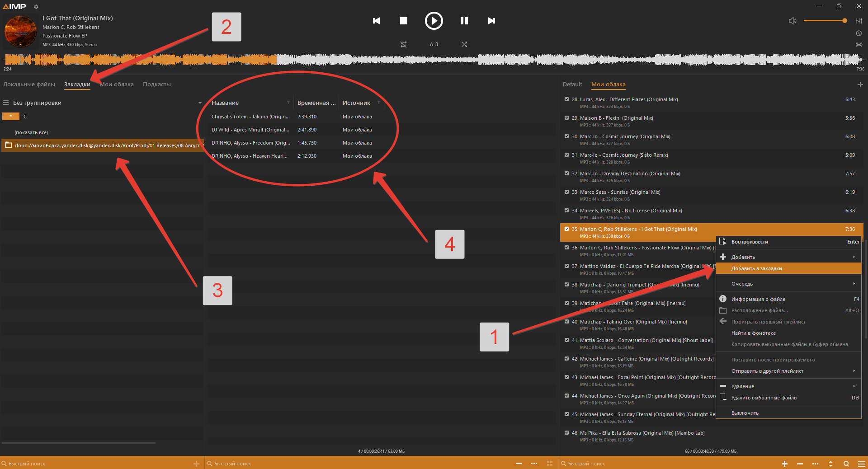Switch to Закладки tab
868x469 pixels.
77,84
